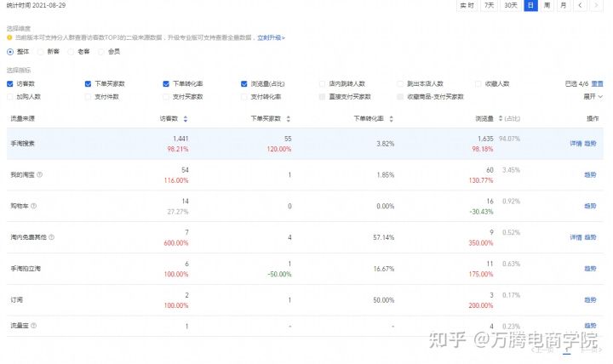Check the 支付买家数 checkbox

click(166, 96)
